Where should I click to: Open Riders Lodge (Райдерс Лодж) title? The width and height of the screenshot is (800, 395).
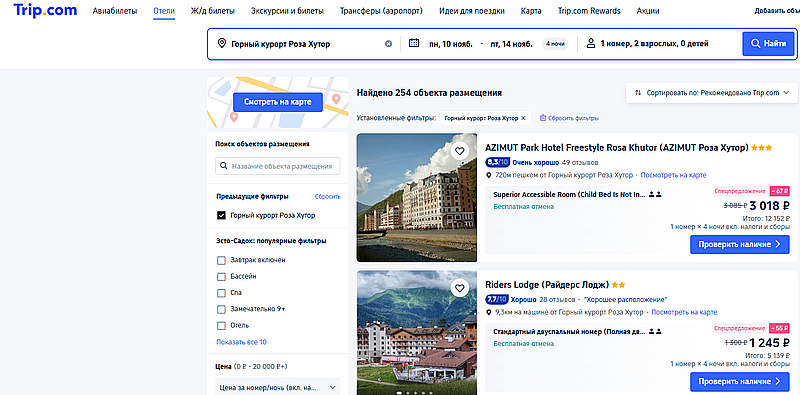pyautogui.click(x=547, y=285)
